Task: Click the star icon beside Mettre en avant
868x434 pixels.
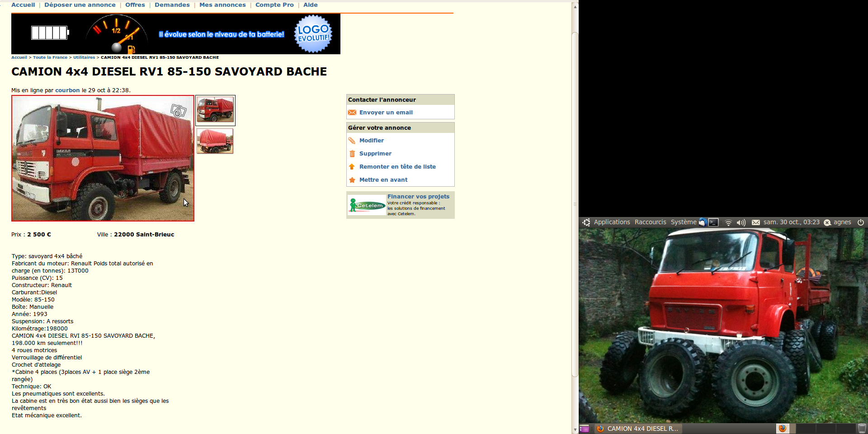Action: pyautogui.click(x=352, y=180)
